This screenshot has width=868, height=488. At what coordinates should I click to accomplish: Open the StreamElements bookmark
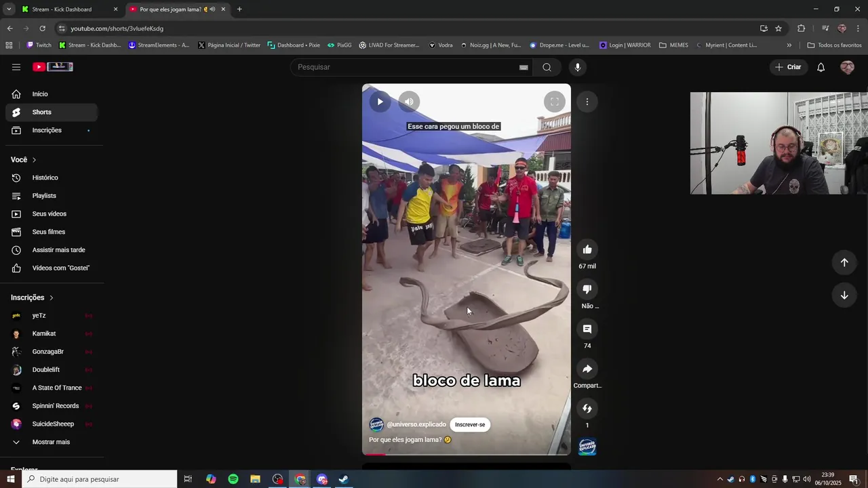tap(159, 45)
